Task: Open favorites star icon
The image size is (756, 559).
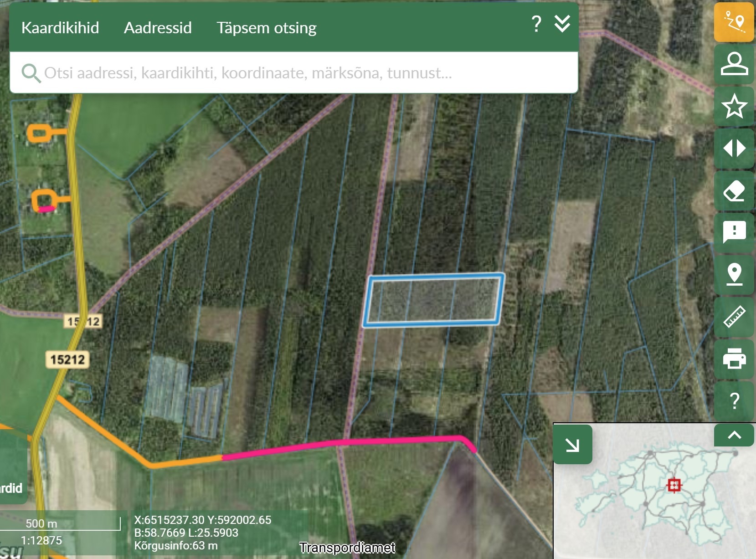Action: coord(734,106)
